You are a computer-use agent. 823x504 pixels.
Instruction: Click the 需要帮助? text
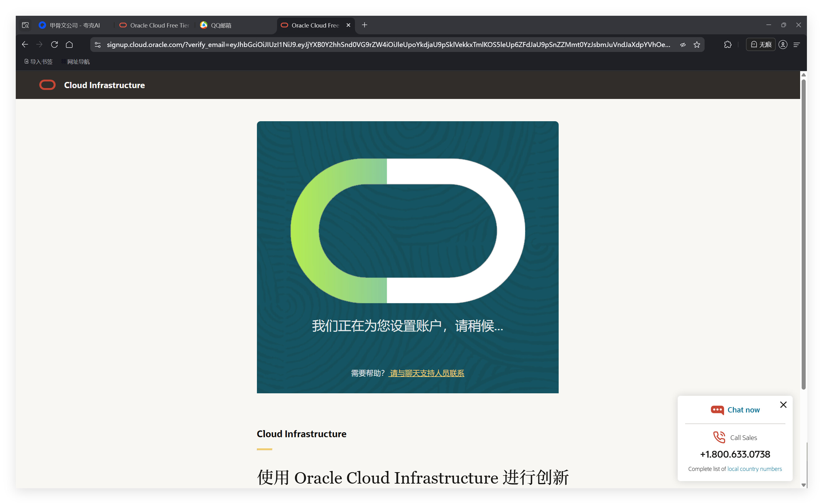(368, 373)
